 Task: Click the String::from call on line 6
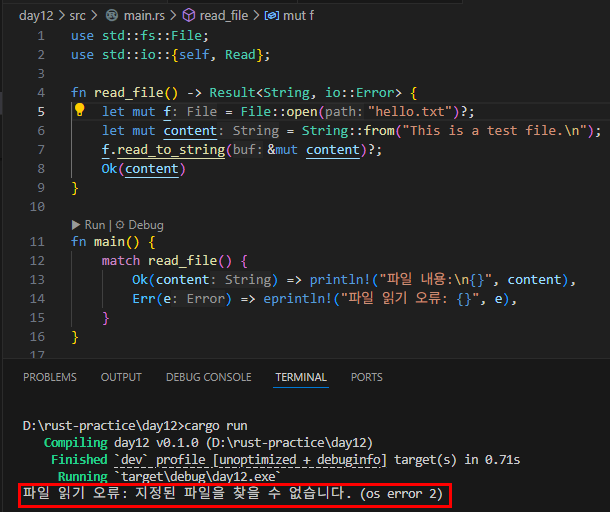pos(348,131)
